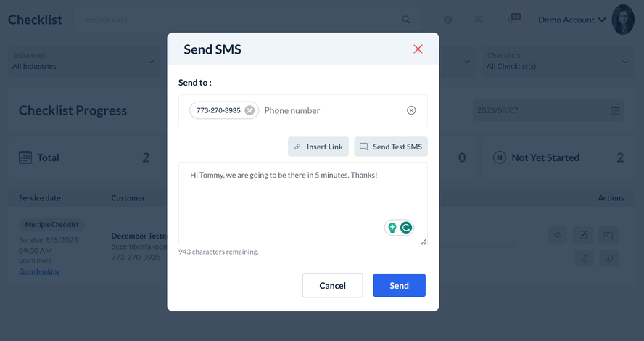The height and width of the screenshot is (341, 644).
Task: Close the Send SMS dialog
Action: [x=418, y=49]
